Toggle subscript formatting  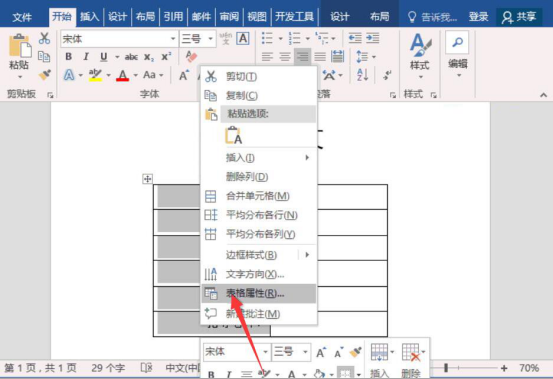[149, 57]
